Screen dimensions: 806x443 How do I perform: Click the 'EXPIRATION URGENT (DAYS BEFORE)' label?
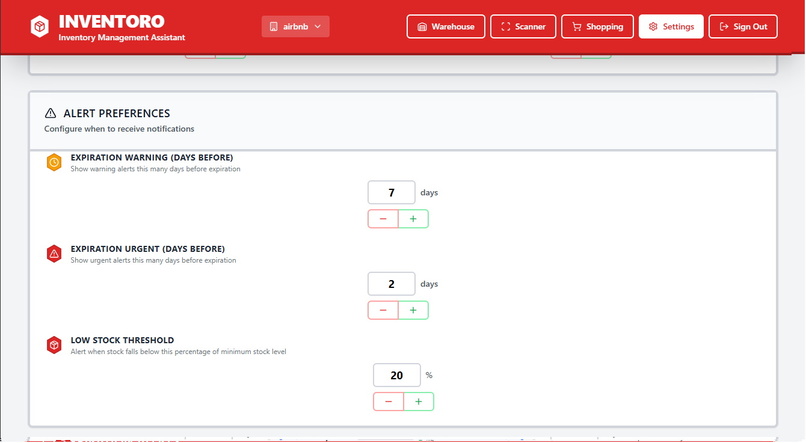click(x=148, y=249)
